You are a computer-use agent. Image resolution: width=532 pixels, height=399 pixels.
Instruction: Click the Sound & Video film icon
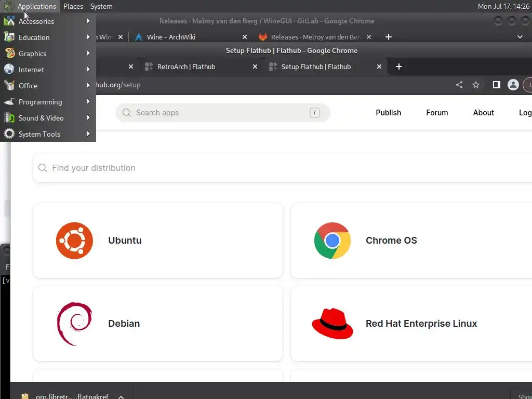click(9, 118)
